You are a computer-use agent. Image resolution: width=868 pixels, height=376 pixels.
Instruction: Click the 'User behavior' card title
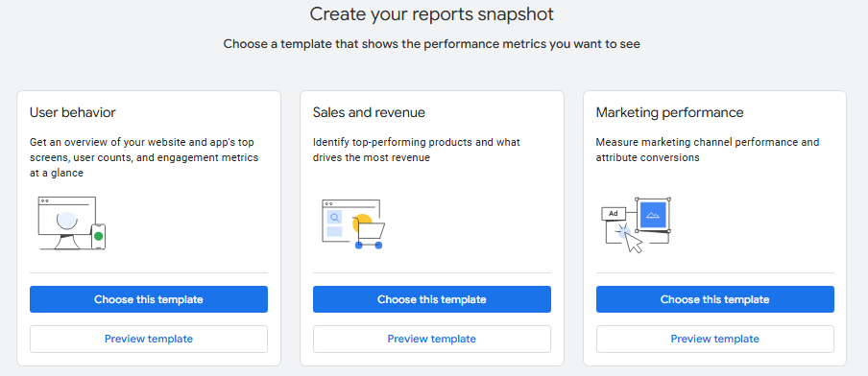(x=73, y=113)
